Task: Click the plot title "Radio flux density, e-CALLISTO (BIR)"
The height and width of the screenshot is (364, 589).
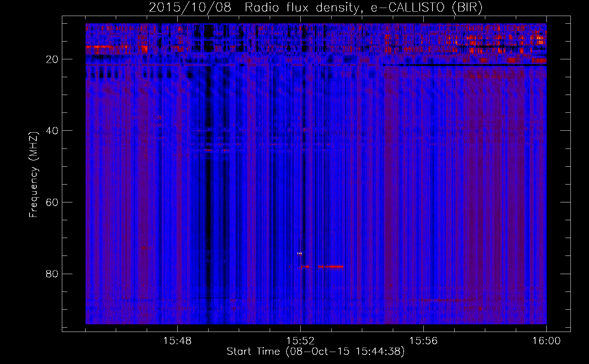Action: (x=363, y=8)
